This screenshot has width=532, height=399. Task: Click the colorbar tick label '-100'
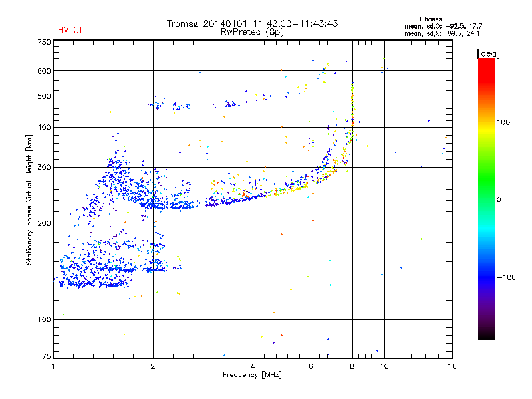(x=506, y=277)
